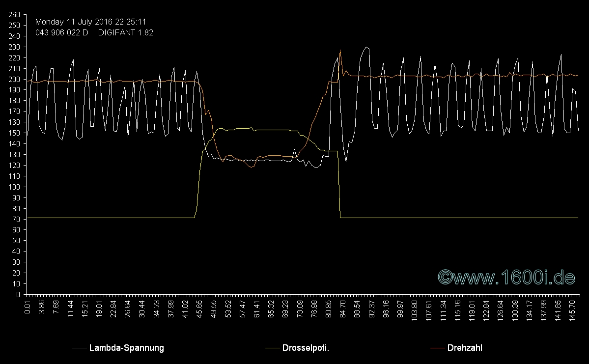
Task: Select the 65.32 time axis label
Action: 271,308
